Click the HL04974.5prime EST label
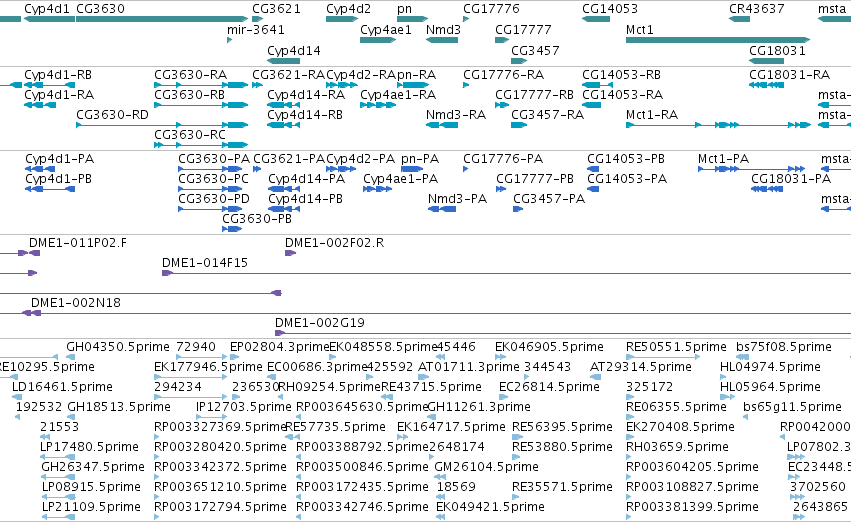Screen dimensions: 851x522 tap(770, 366)
